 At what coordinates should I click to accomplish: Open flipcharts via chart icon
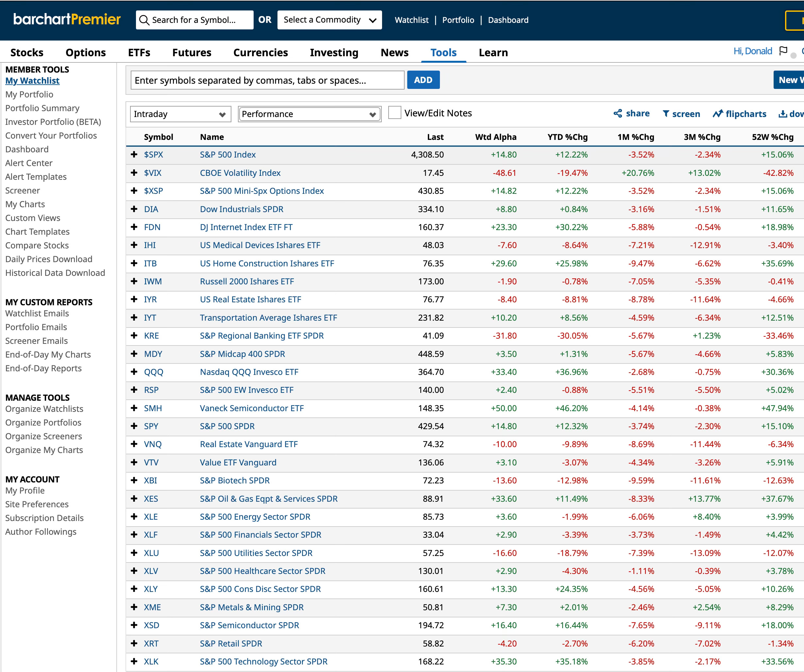tap(717, 114)
